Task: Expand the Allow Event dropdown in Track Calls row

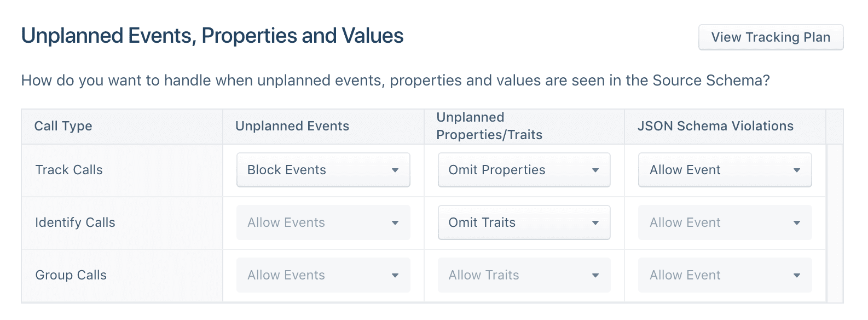Action: 724,170
